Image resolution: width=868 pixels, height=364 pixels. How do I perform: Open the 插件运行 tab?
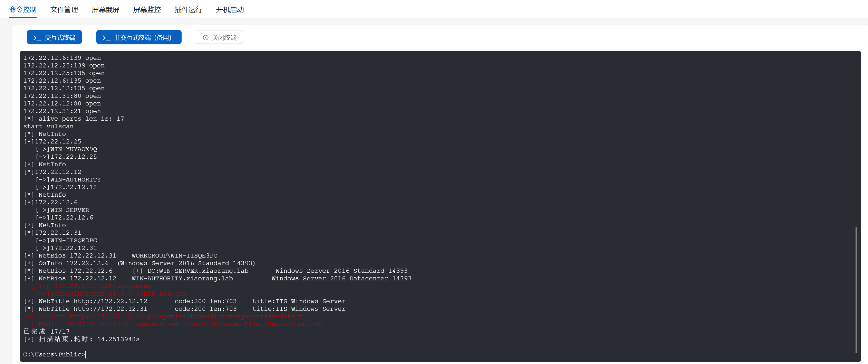[189, 10]
